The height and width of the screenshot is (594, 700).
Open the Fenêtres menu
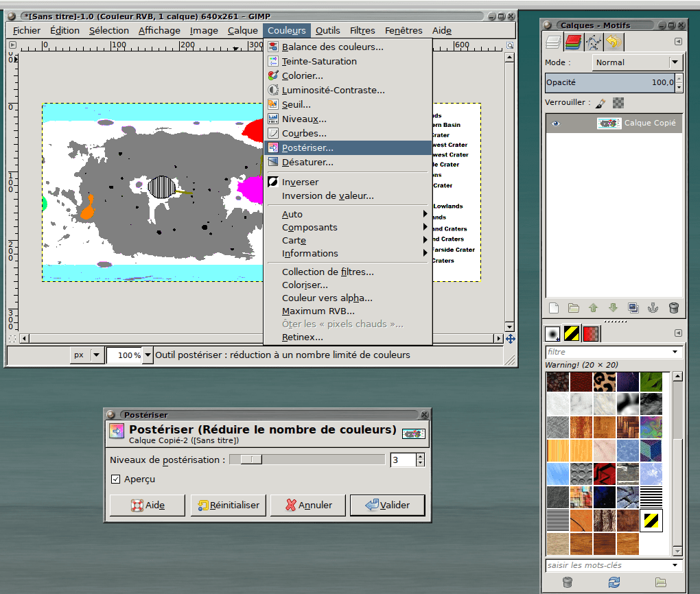click(x=404, y=30)
